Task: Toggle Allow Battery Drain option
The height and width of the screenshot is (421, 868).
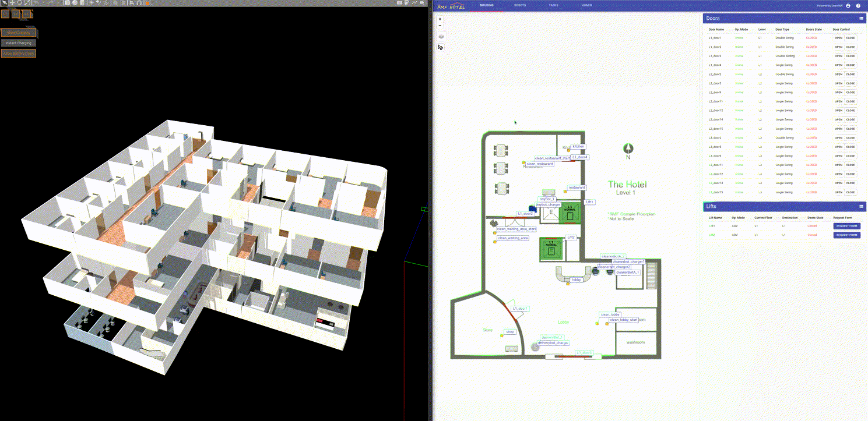Action: pyautogui.click(x=19, y=54)
